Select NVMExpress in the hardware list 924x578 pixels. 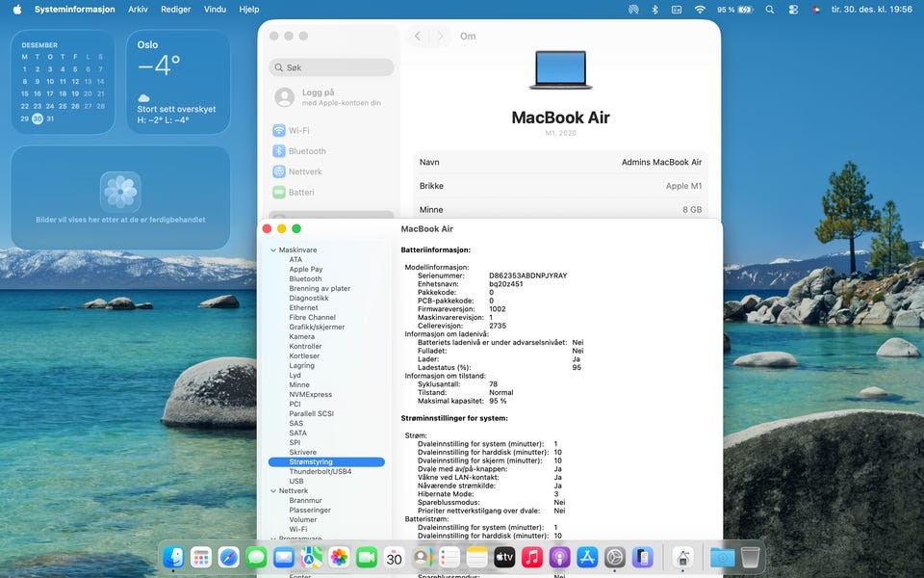[x=310, y=395]
